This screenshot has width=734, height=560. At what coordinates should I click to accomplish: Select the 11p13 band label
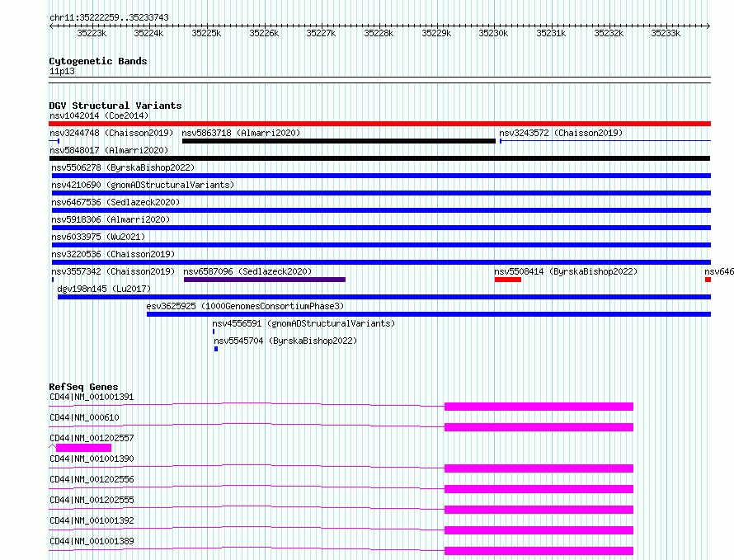(x=62, y=71)
